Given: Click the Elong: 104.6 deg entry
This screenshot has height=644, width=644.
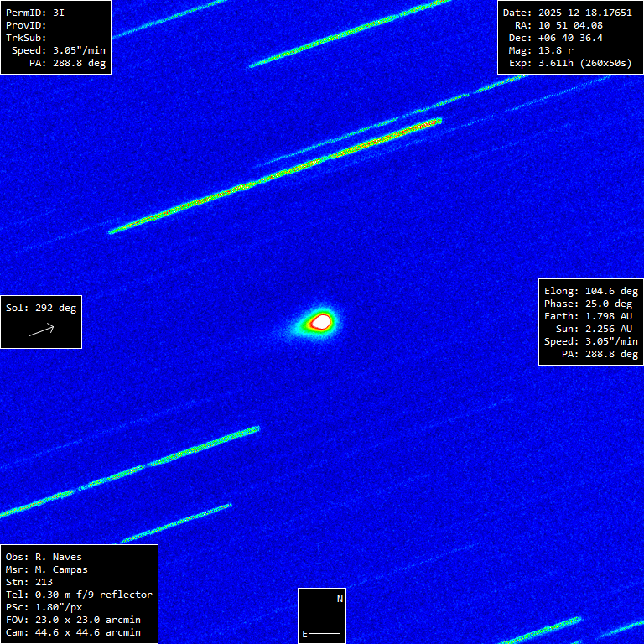Looking at the screenshot, I should 591,291.
